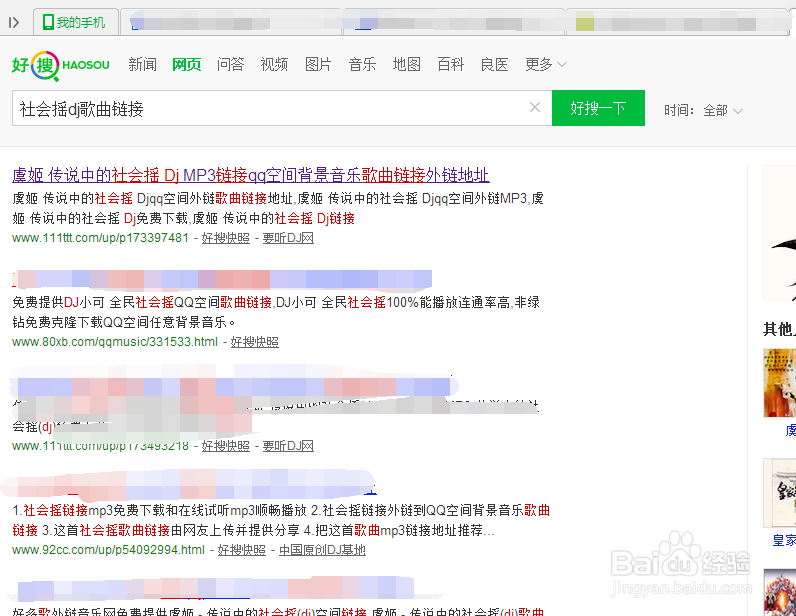Open the sidebar thumbnail above 皇家
This screenshot has width=796, height=616.
(x=780, y=493)
